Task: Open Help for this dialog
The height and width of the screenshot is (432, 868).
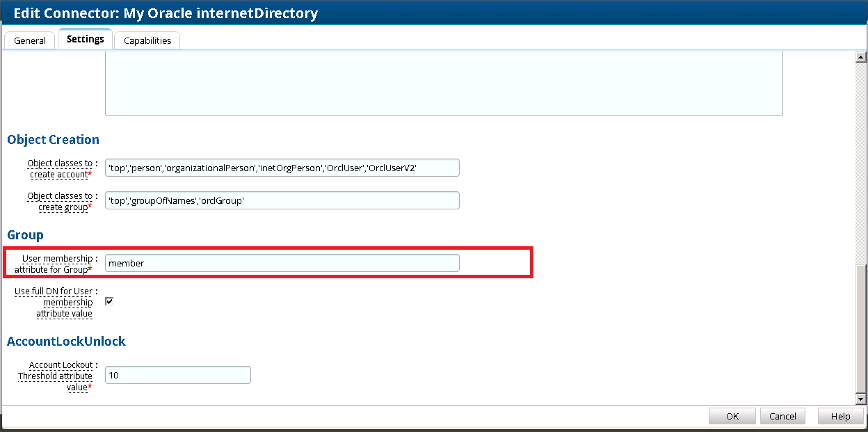Action: (x=840, y=416)
